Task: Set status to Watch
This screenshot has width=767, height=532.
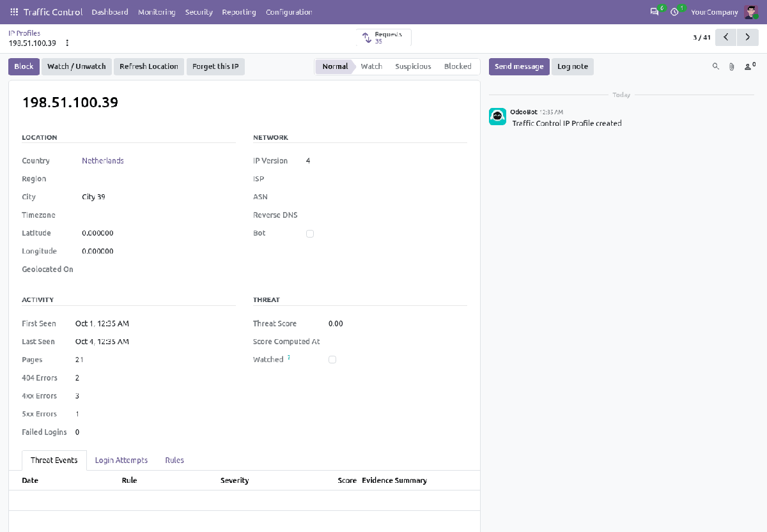Action: pyautogui.click(x=371, y=66)
